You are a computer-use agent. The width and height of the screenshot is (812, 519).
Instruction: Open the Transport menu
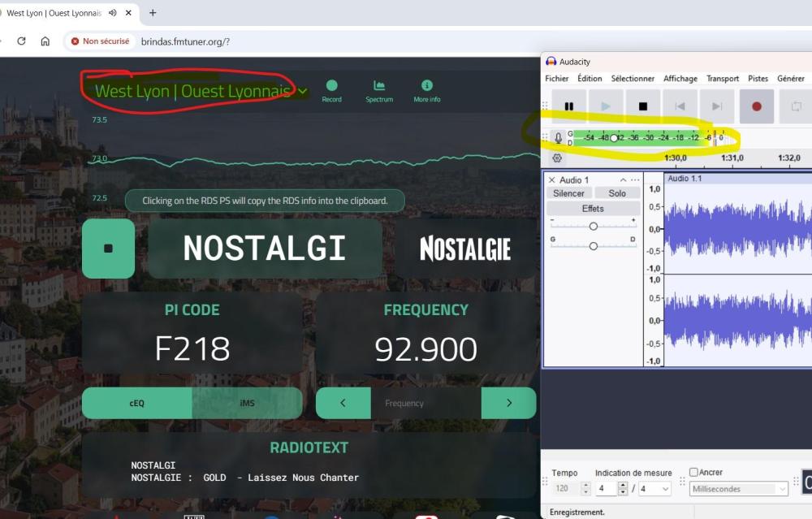(723, 78)
